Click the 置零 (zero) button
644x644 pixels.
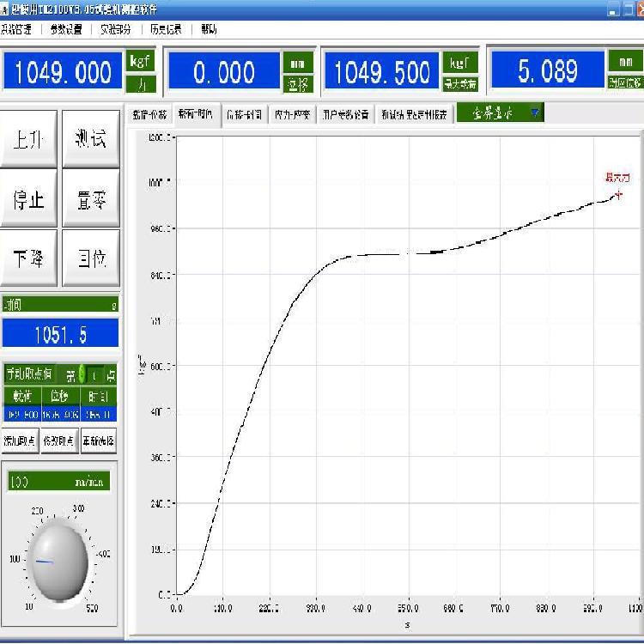(91, 199)
